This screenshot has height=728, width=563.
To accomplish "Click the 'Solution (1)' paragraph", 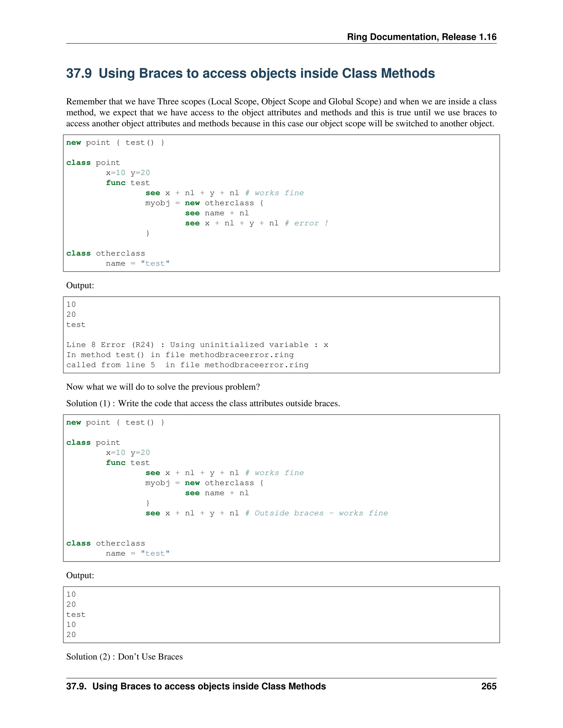I will coord(203,403).
